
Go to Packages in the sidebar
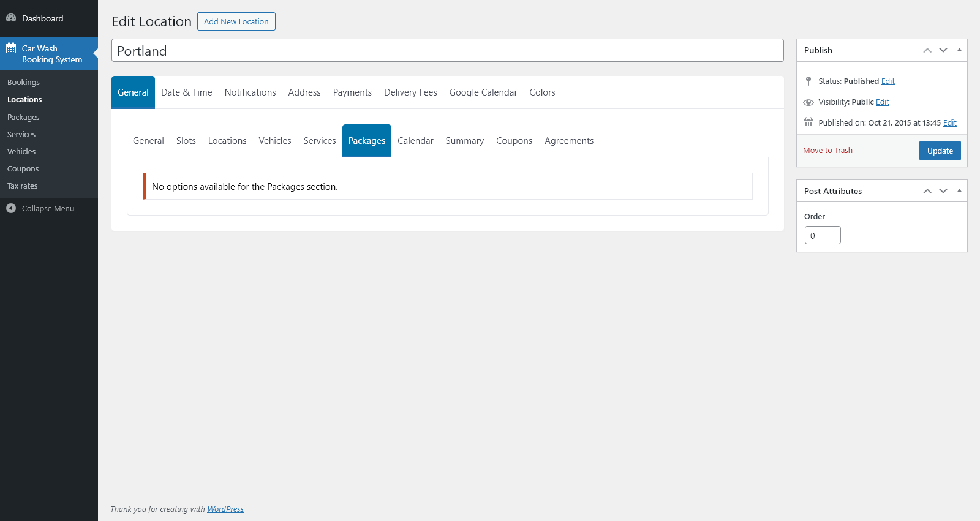pos(23,118)
